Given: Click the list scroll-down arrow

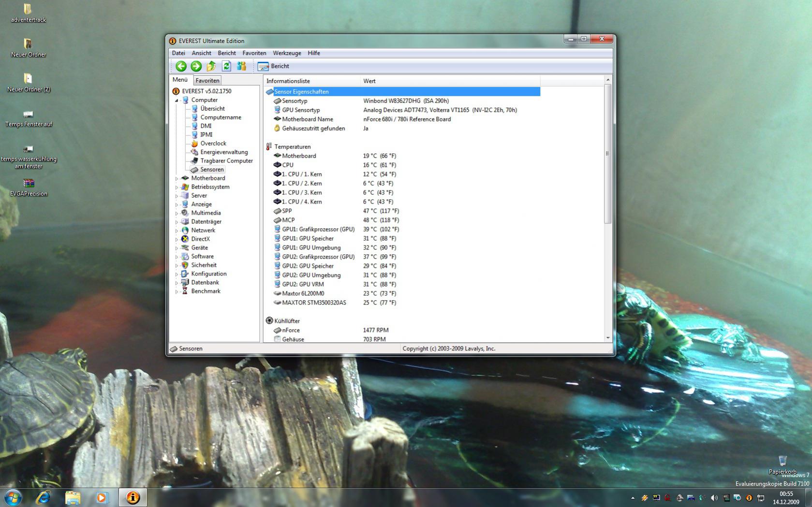Looking at the screenshot, I should (608, 338).
